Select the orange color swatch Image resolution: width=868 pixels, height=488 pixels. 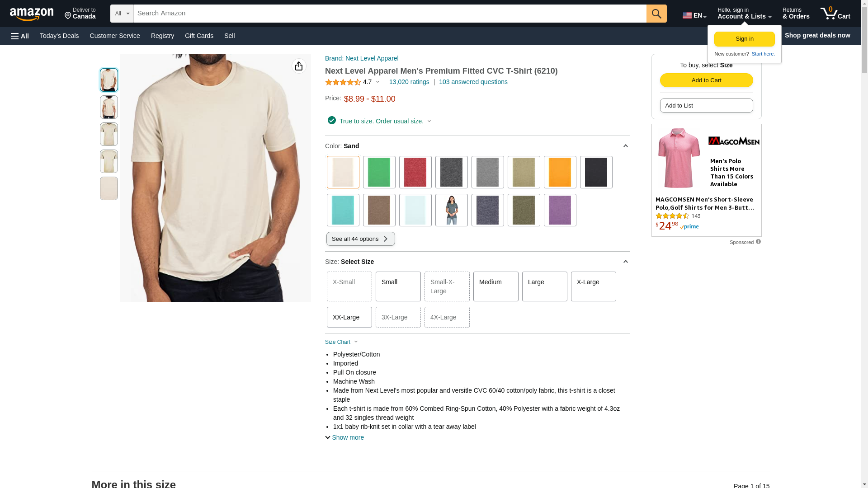pyautogui.click(x=560, y=172)
